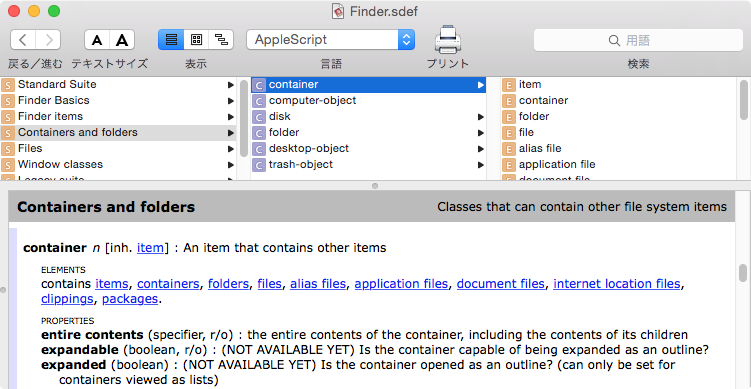Viewport: 751px width, 389px height.
Task: Open the clippings link
Action: pos(67,299)
